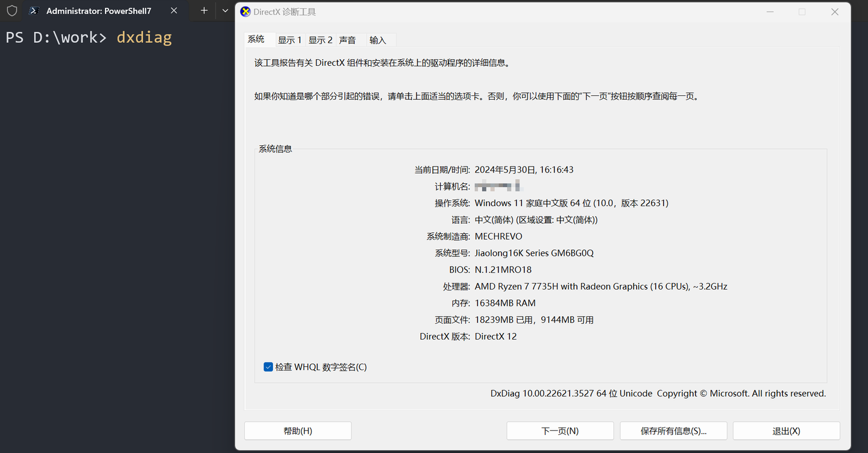
Task: Click the DirectX 12 version value
Action: click(x=495, y=337)
